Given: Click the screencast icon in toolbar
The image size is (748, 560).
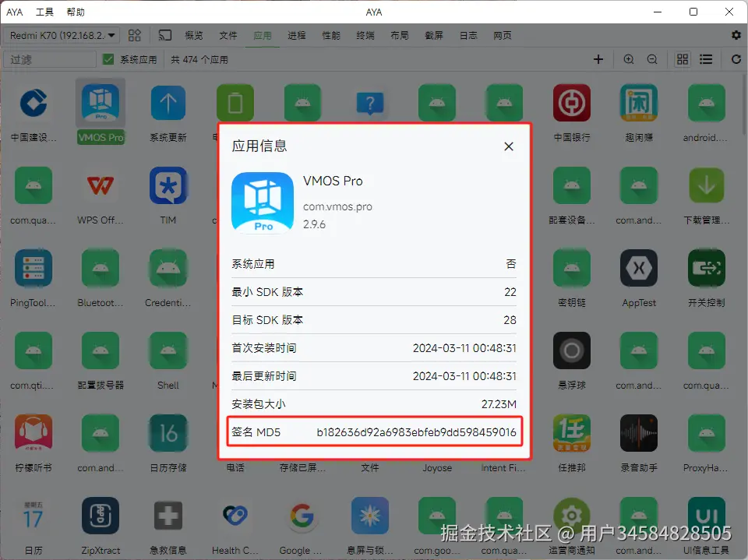Looking at the screenshot, I should [165, 35].
